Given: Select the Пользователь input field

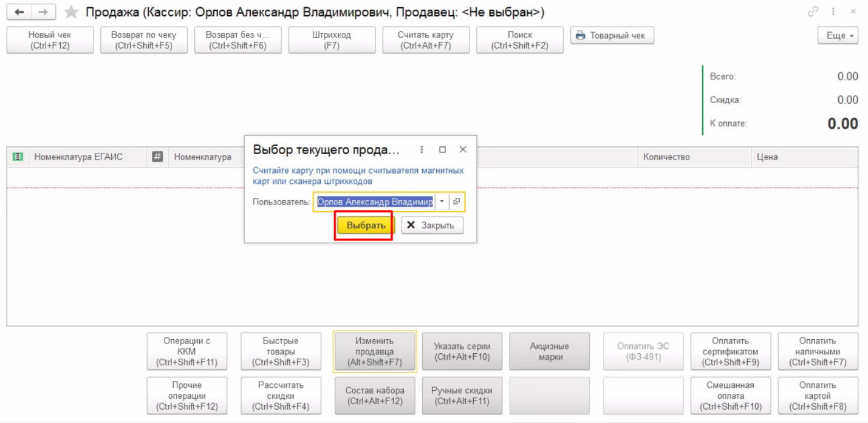Looking at the screenshot, I should click(374, 201).
